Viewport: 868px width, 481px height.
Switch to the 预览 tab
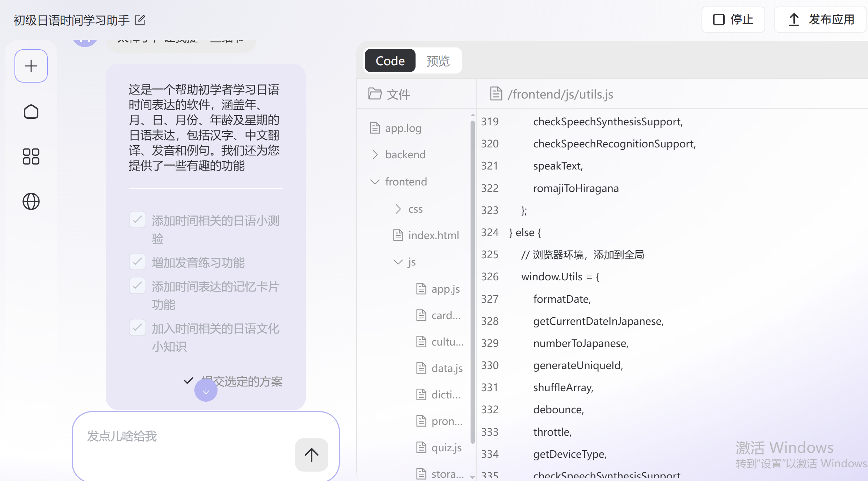(x=438, y=61)
